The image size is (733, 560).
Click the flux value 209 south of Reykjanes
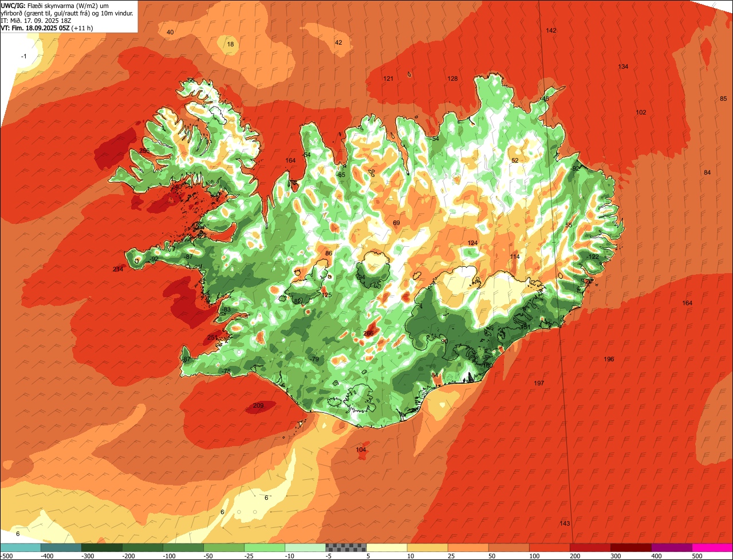[258, 406]
